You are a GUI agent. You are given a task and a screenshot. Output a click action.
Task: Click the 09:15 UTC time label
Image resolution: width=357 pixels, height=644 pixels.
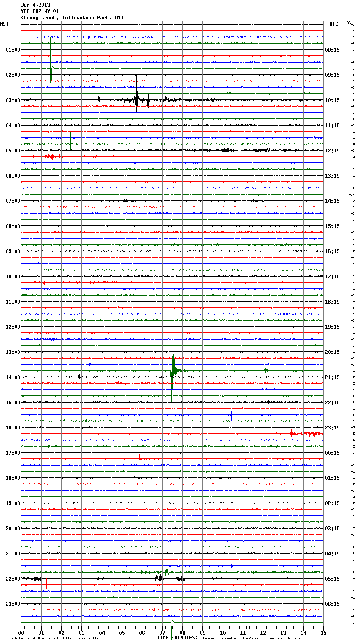(332, 75)
